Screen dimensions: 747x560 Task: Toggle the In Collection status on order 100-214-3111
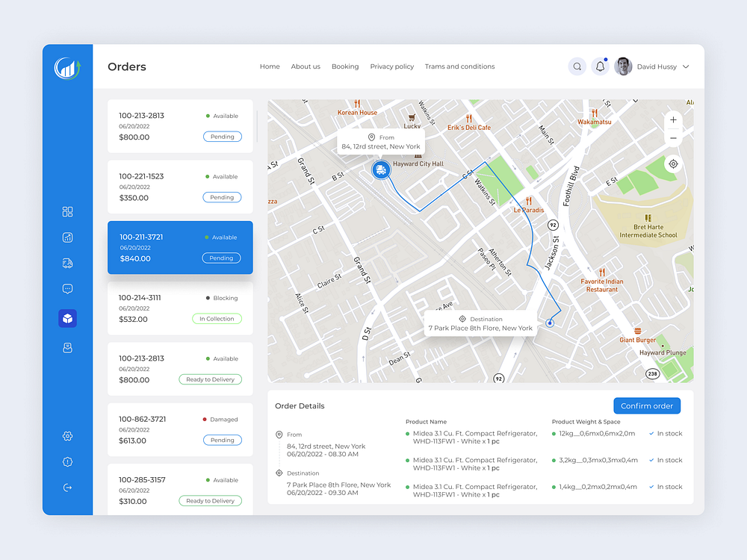pos(217,318)
